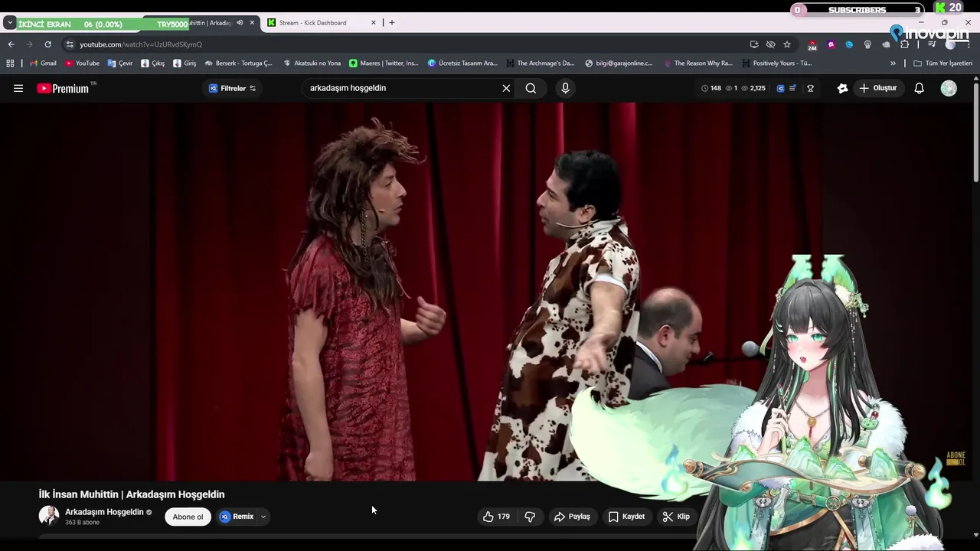Open extension with 244 badge

[812, 44]
